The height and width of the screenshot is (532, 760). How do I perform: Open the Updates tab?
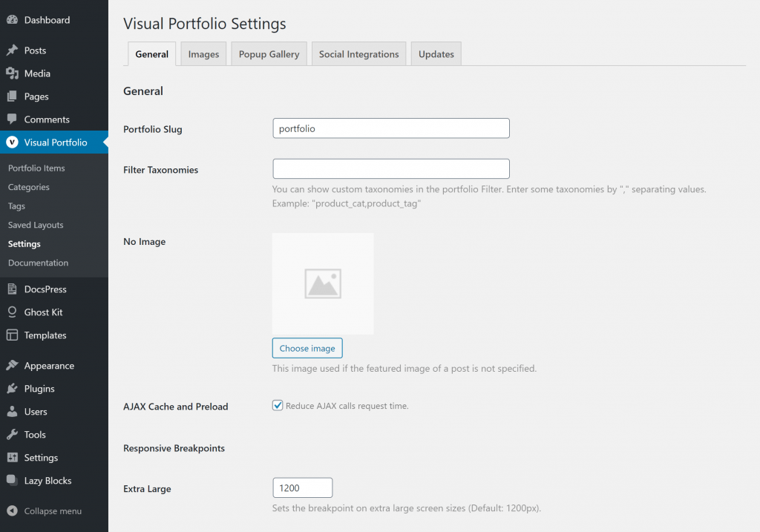[x=436, y=54]
